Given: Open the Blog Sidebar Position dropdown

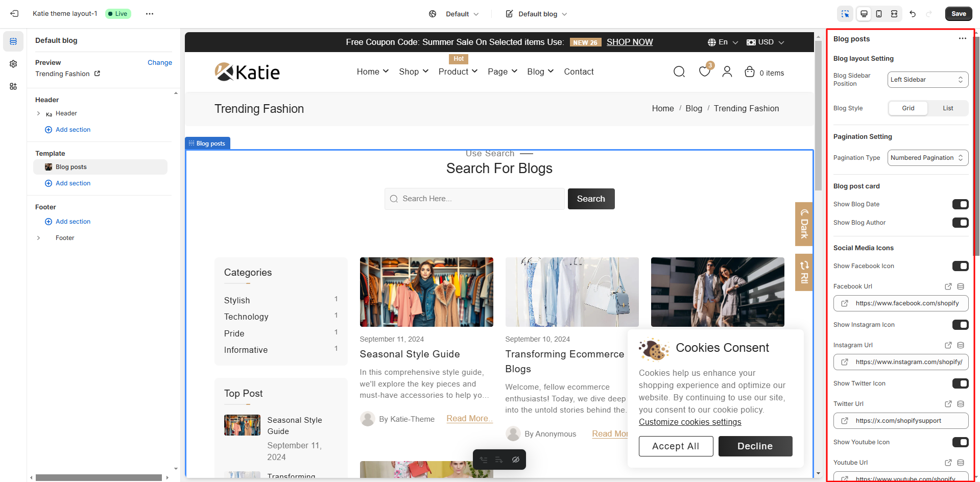Looking at the screenshot, I should tap(927, 80).
